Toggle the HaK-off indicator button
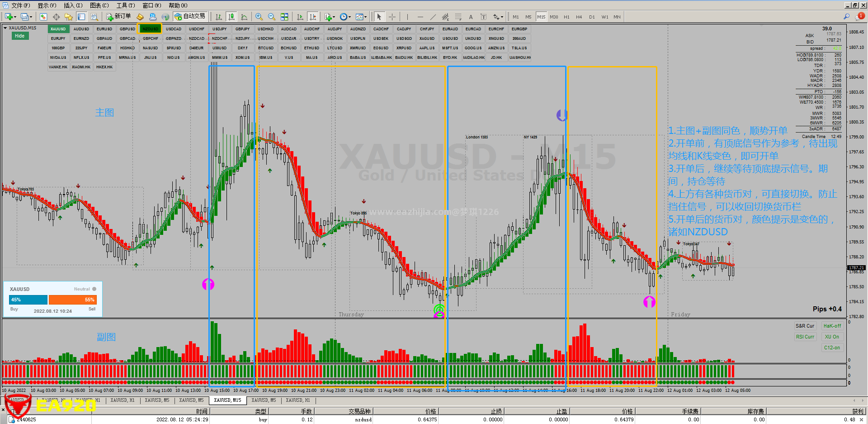Screen dimensions: 868x424 (832, 326)
